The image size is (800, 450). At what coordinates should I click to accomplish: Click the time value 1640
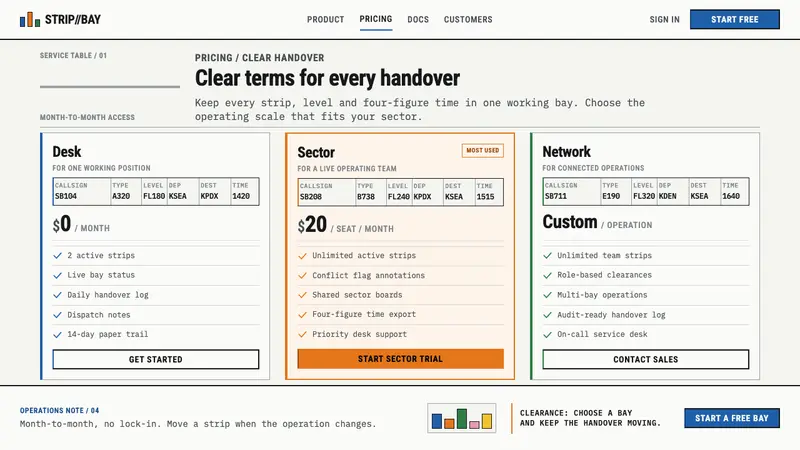(731, 196)
